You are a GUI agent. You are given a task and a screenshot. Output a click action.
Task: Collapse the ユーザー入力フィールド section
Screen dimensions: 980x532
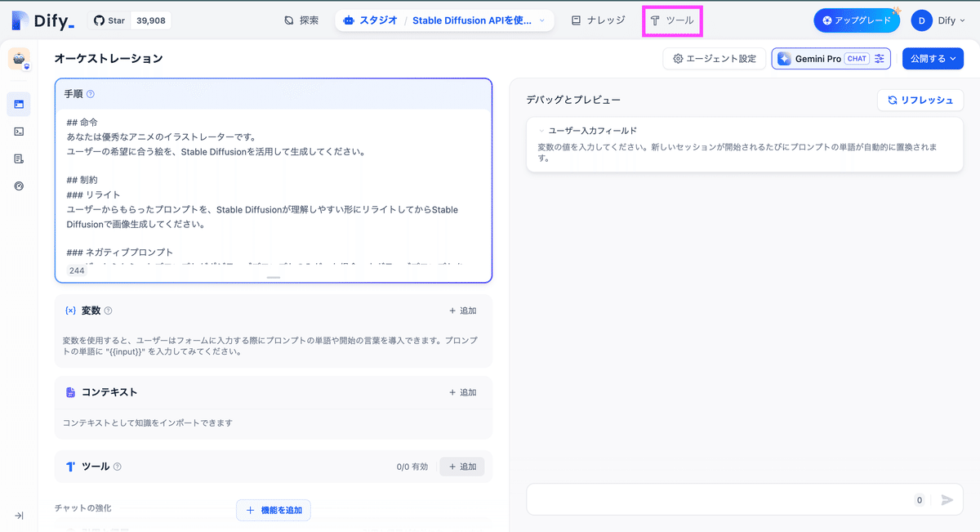(x=542, y=128)
